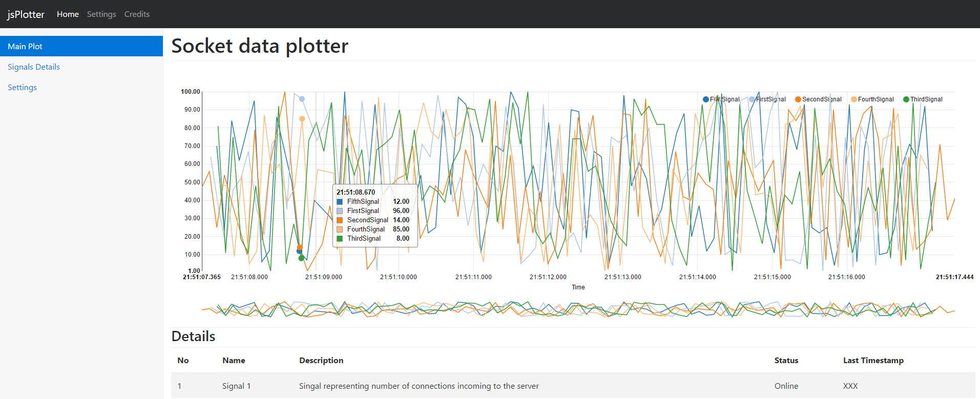The width and height of the screenshot is (980, 399).
Task: Toggle FirstSignal series in legend
Action: (x=767, y=99)
